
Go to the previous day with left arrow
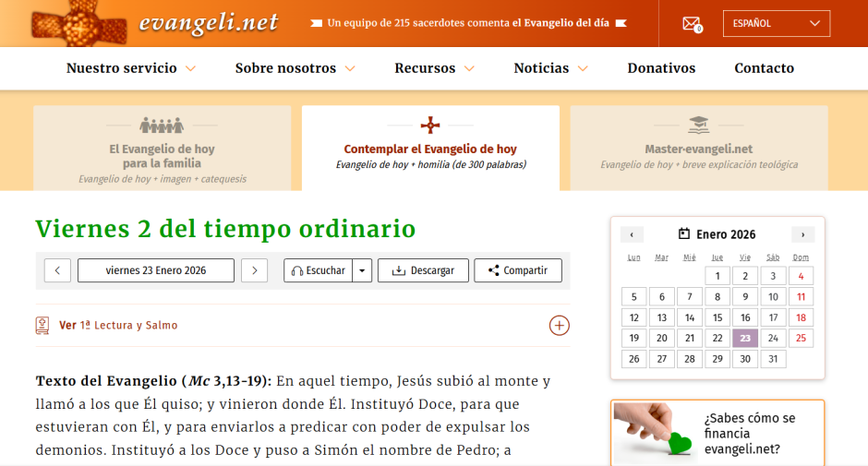pos(57,270)
